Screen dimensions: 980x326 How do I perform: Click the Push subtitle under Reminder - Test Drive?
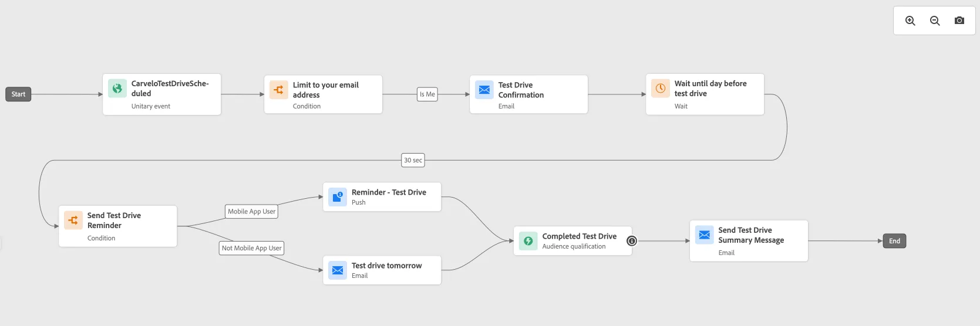point(359,202)
